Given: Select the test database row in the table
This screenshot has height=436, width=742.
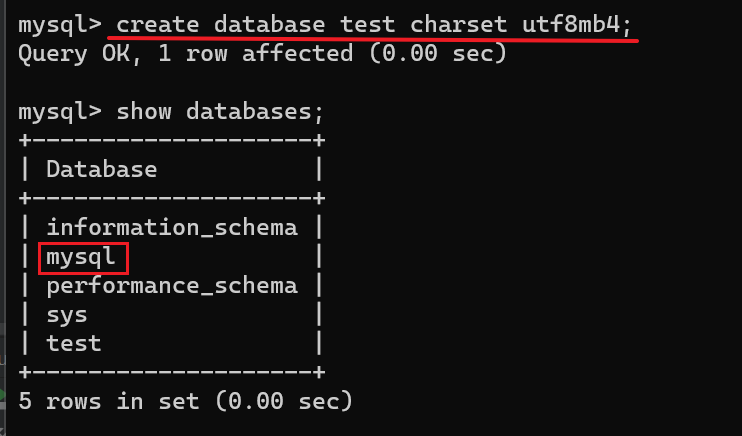Looking at the screenshot, I should pos(74,343).
